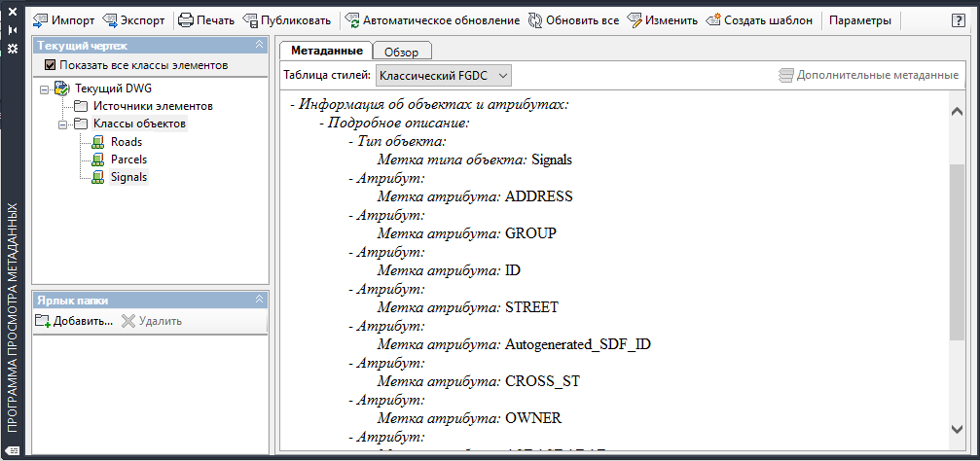The height and width of the screenshot is (461, 980).
Task: Click the OWNER attribute label
Action: (x=533, y=418)
